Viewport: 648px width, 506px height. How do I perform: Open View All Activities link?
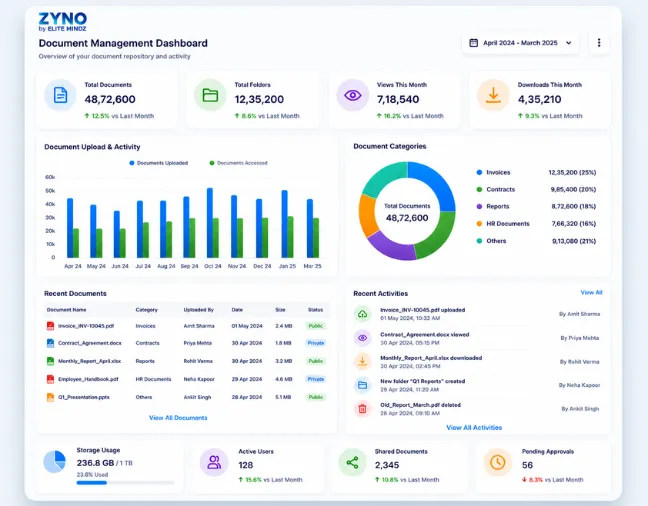click(474, 427)
